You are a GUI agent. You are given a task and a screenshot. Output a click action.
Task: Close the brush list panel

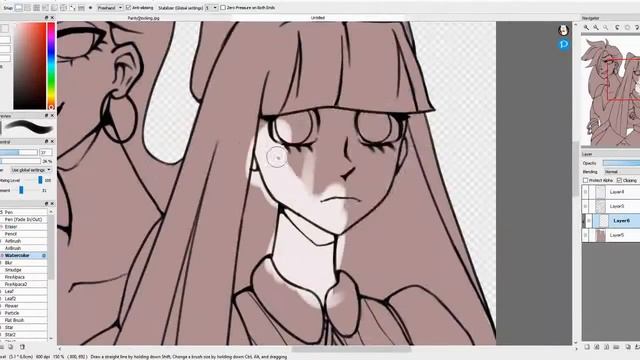coord(52,203)
